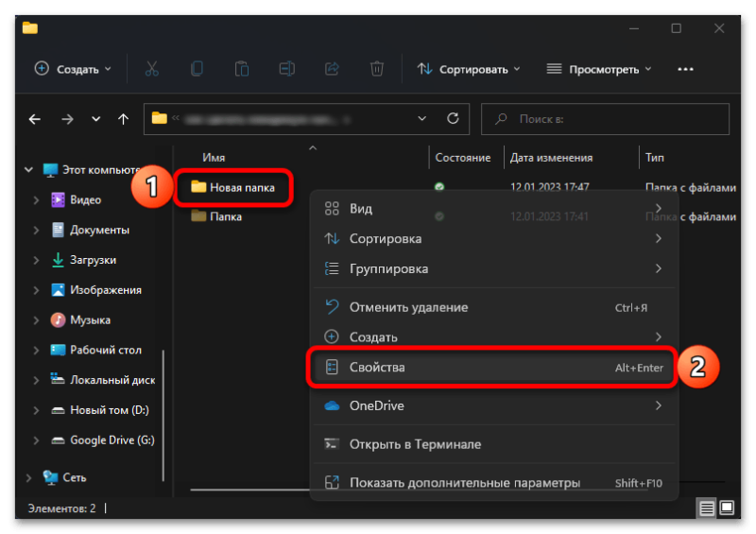Open the Просмотреть view options
Image resolution: width=756 pixels, height=534 pixels.
(599, 69)
